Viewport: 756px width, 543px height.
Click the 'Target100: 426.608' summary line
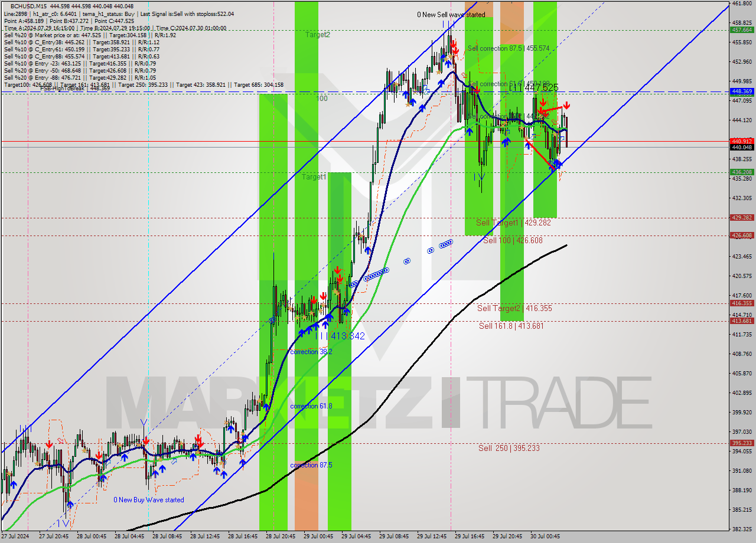144,84
